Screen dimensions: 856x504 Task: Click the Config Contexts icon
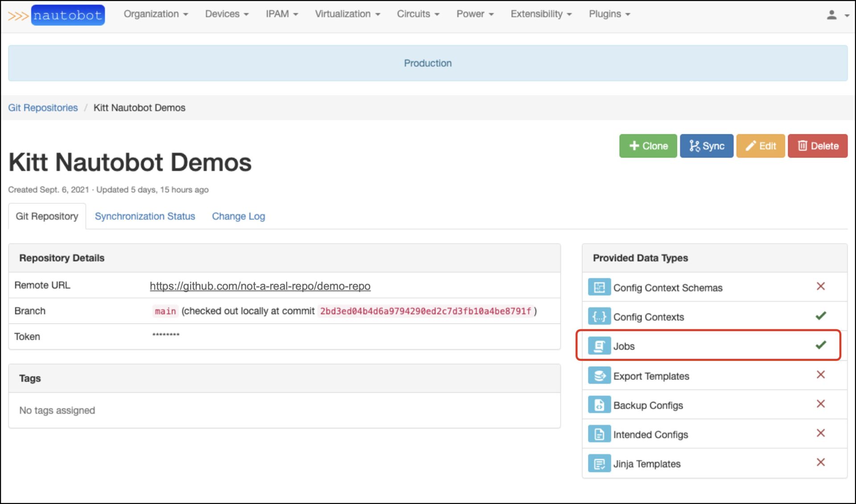point(600,316)
